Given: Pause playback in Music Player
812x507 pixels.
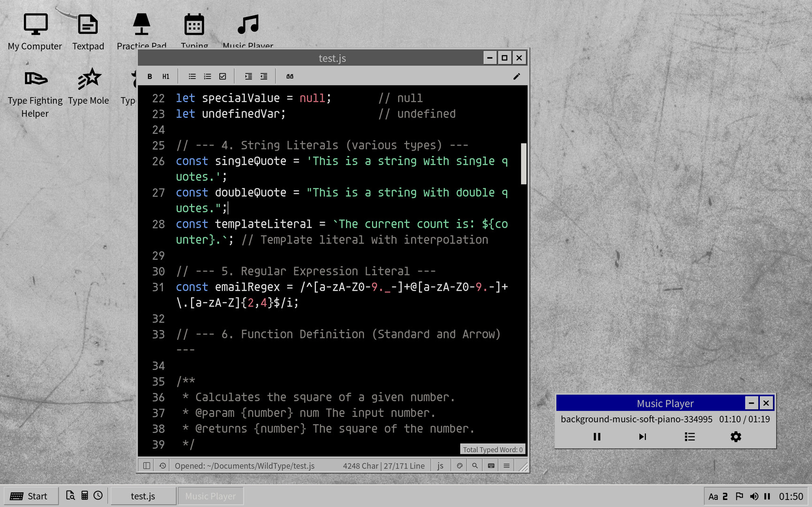Looking at the screenshot, I should click(597, 437).
